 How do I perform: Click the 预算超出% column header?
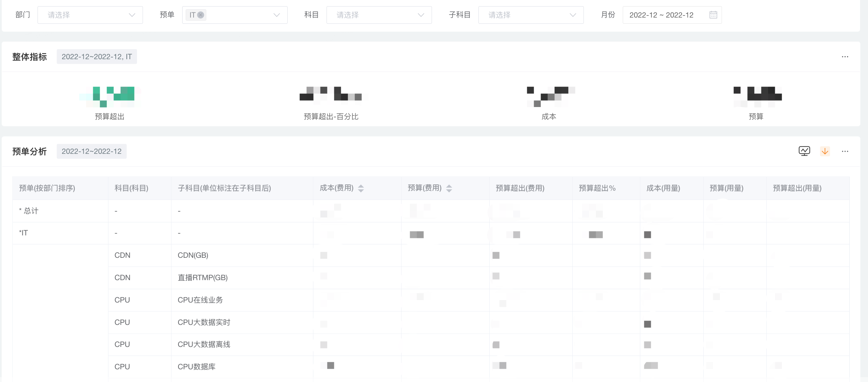[597, 188]
